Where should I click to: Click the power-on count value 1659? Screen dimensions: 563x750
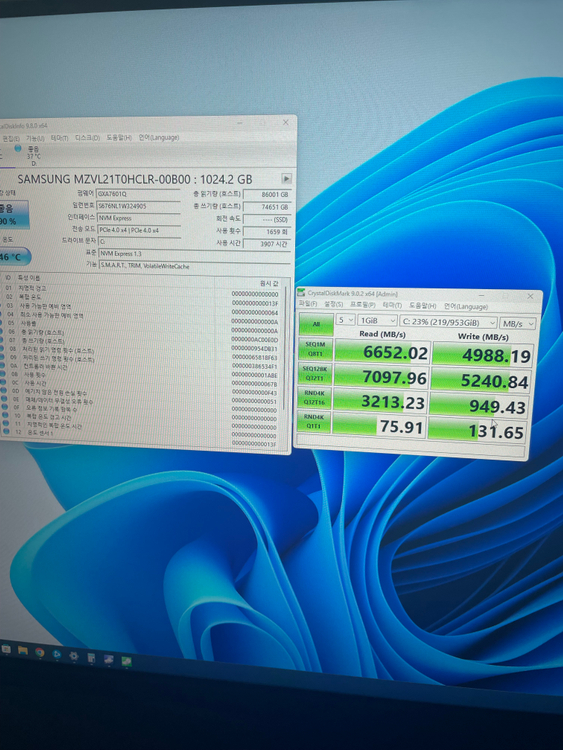[x=267, y=232]
